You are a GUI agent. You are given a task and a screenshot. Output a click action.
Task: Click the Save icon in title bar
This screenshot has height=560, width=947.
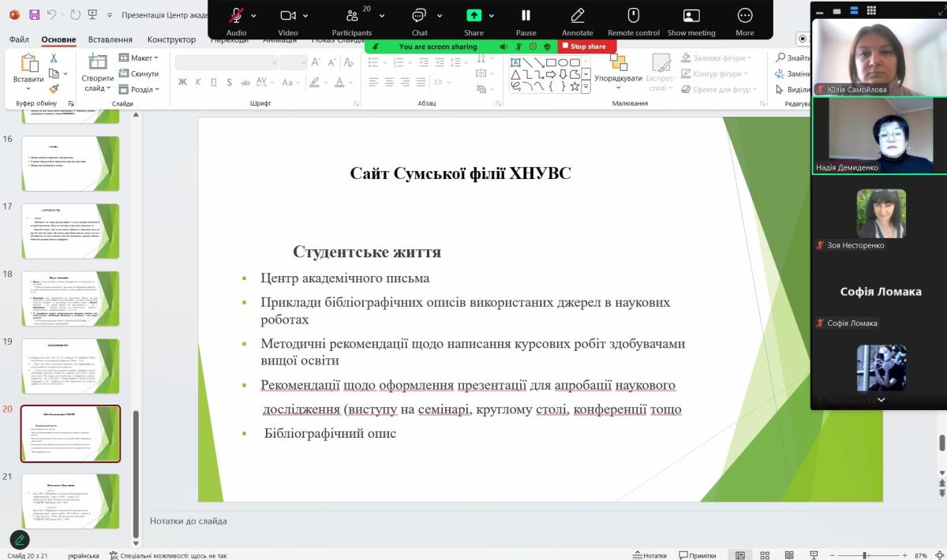[x=34, y=14]
